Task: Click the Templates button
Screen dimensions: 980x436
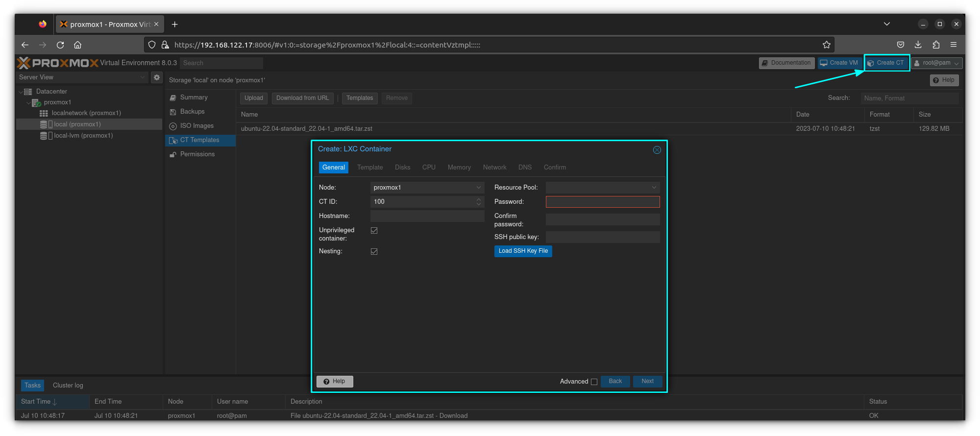Action: (x=360, y=98)
